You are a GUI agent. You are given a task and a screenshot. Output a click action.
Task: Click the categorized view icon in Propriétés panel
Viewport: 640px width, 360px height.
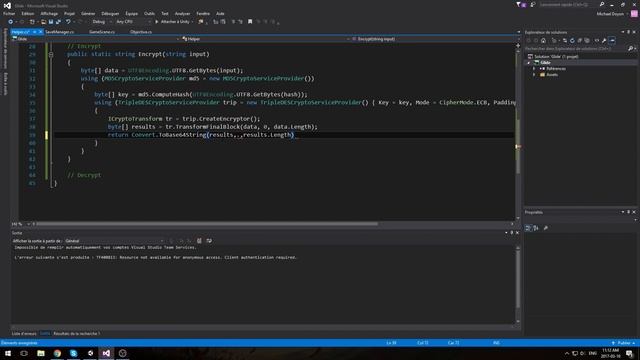point(528,228)
